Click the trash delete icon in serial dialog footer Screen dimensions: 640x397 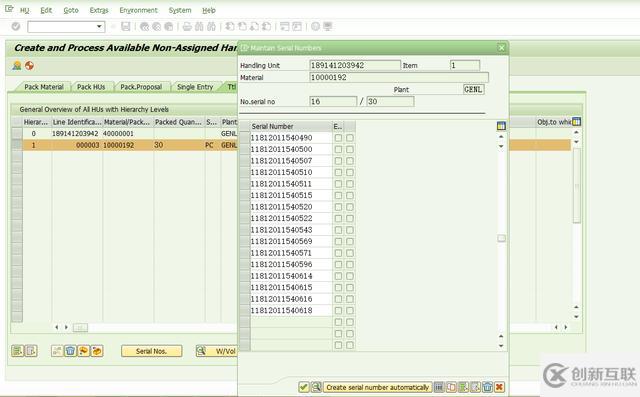pos(487,387)
